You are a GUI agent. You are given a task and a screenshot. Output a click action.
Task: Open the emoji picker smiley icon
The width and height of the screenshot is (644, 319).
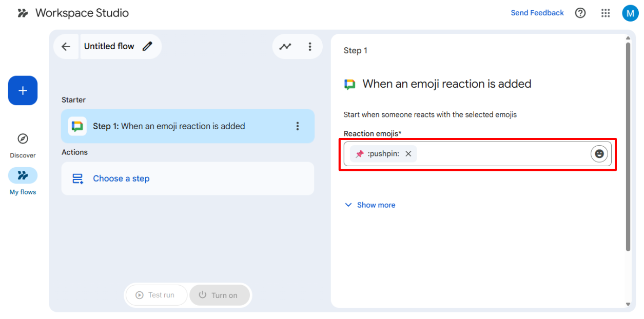coord(599,154)
